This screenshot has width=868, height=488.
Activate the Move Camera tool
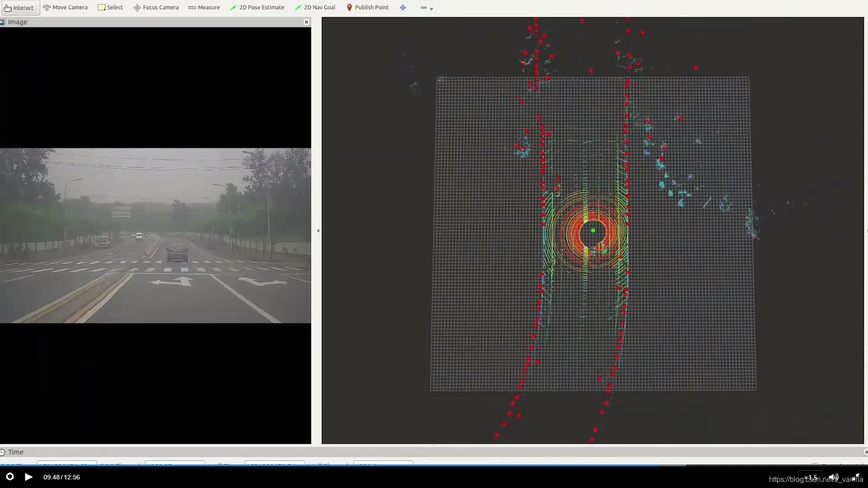(x=65, y=8)
